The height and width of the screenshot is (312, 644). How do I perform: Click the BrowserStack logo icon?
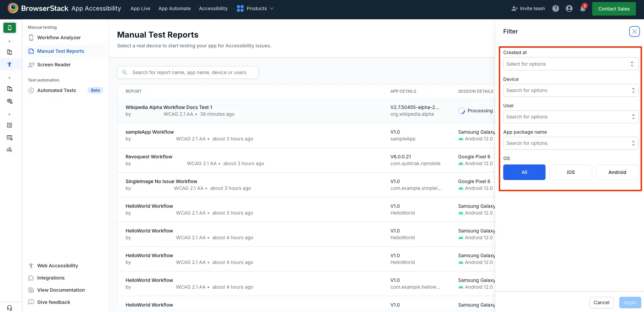(x=13, y=8)
